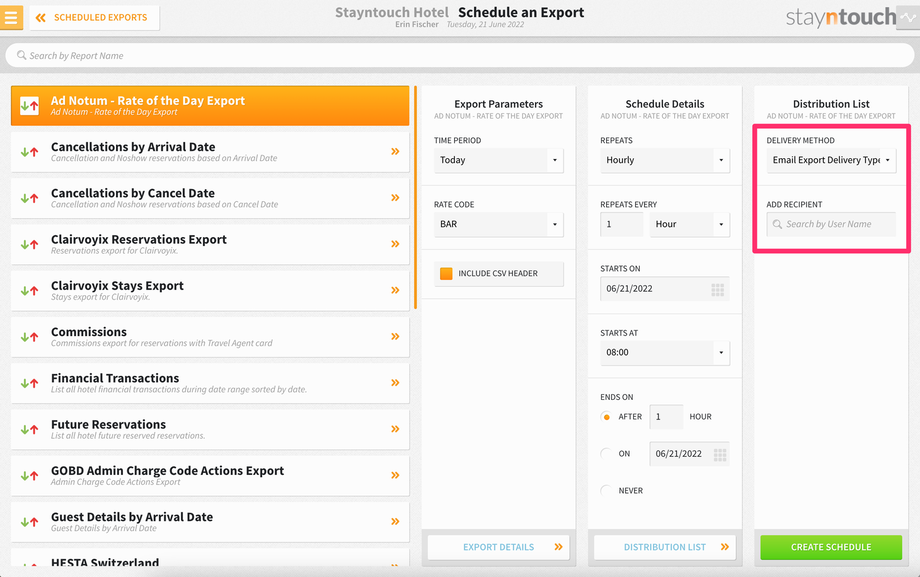Open the hamburger main menu

pos(11,18)
